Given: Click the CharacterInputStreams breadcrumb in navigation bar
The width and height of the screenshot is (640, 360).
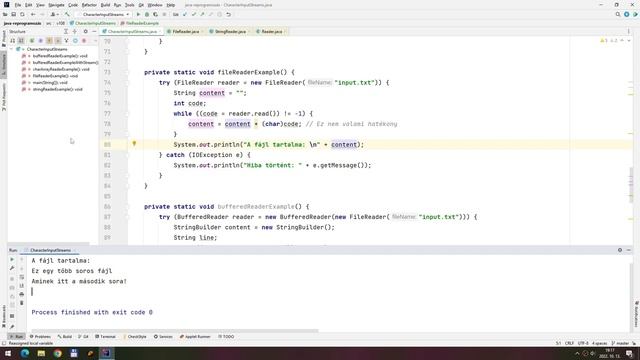Looking at the screenshot, I should pyautogui.click(x=93, y=23).
